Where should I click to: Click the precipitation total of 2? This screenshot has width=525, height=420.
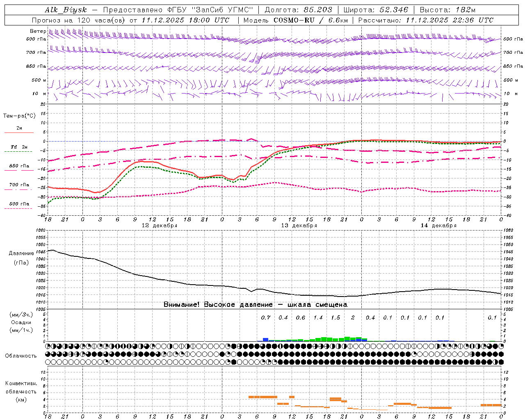coord(353,318)
